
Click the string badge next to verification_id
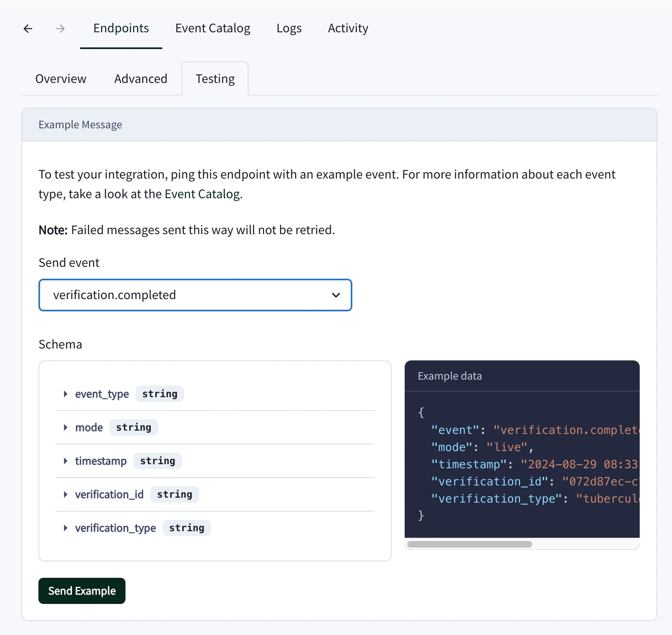(x=175, y=494)
